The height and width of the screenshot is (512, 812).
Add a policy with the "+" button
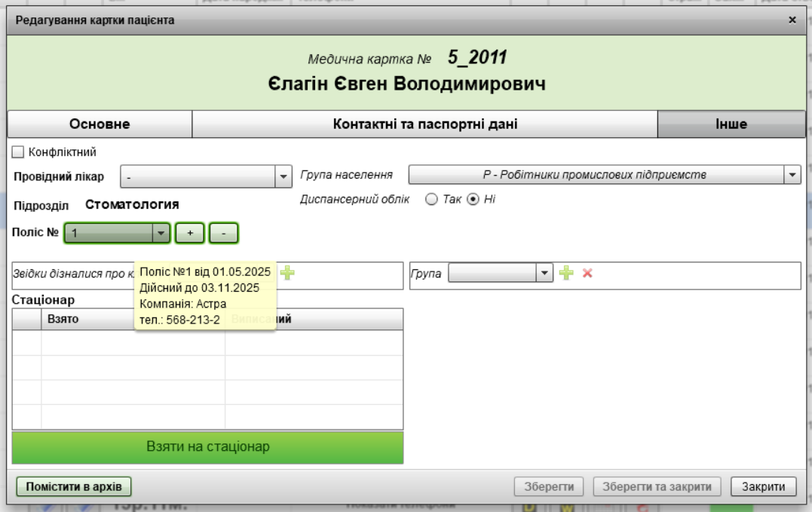pos(190,234)
